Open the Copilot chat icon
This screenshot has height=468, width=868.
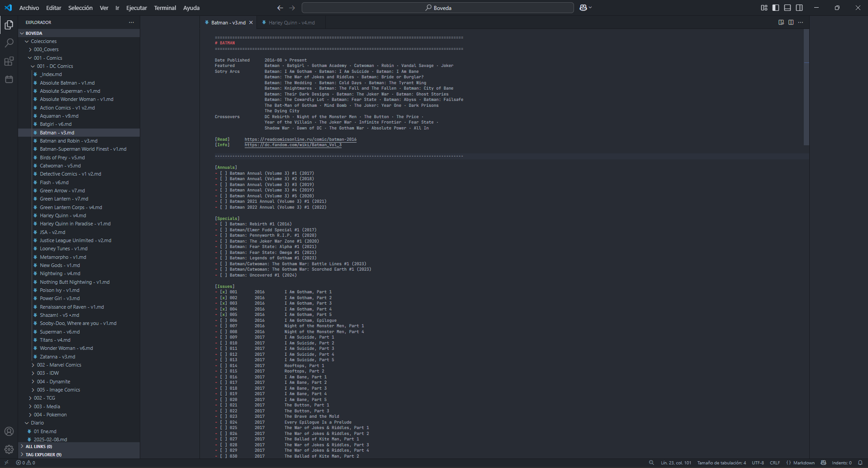[x=583, y=8]
